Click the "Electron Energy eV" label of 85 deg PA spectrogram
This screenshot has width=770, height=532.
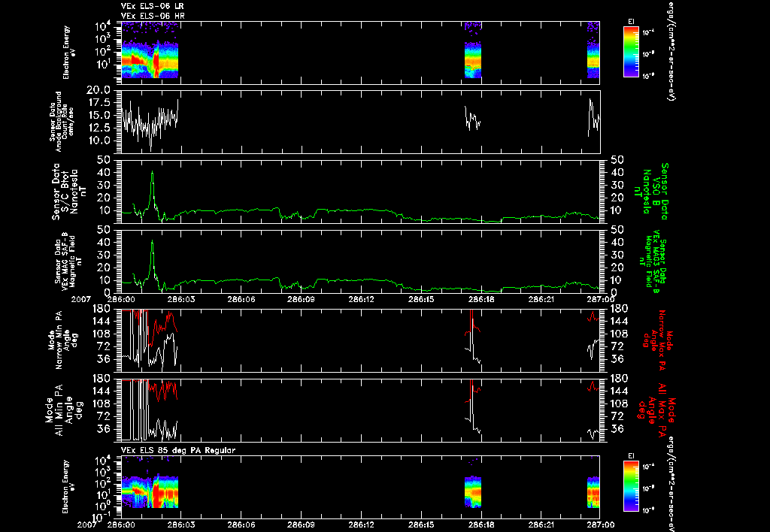67,486
